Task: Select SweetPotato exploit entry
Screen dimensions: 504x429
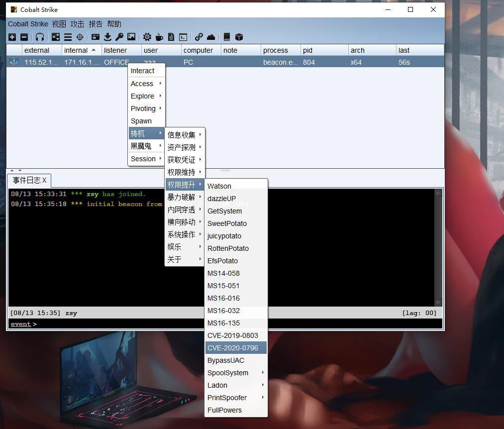Action: tap(236, 223)
